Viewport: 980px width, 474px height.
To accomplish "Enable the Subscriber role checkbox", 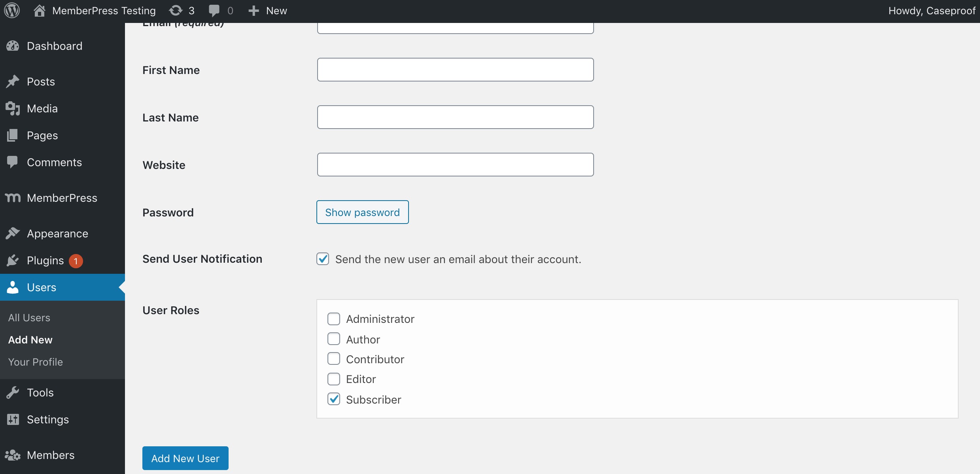I will [x=334, y=399].
